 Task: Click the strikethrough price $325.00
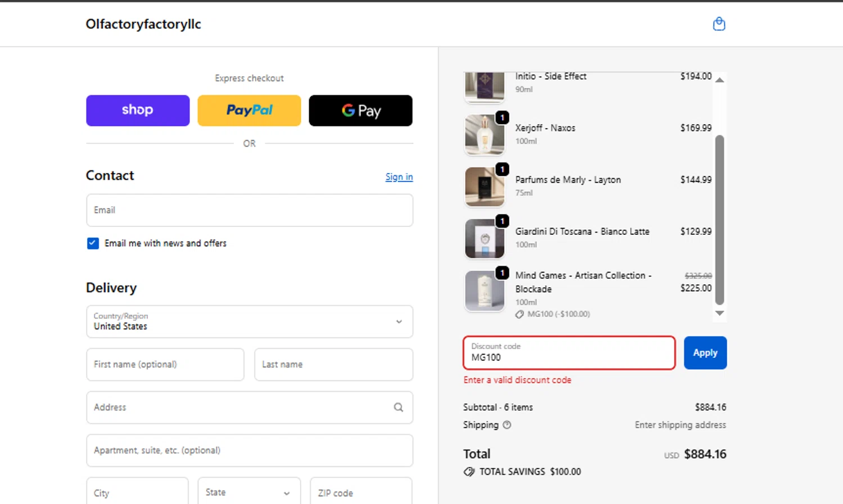pos(698,276)
